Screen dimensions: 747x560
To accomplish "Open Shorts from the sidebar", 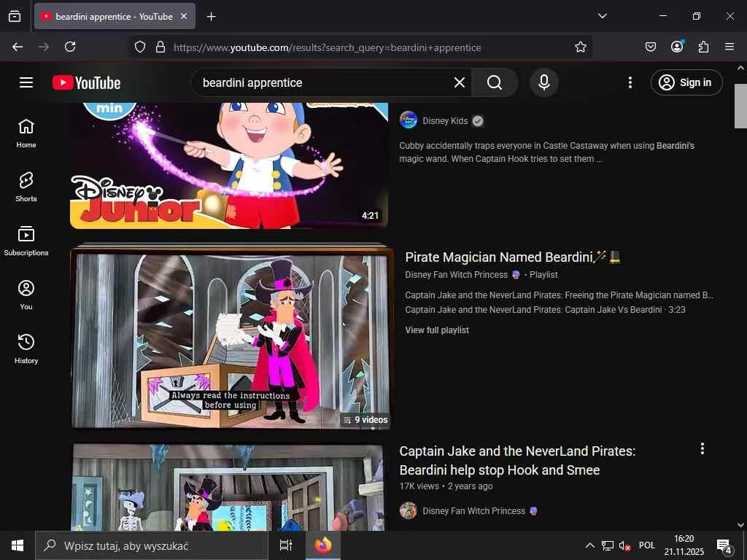I will 26,187.
